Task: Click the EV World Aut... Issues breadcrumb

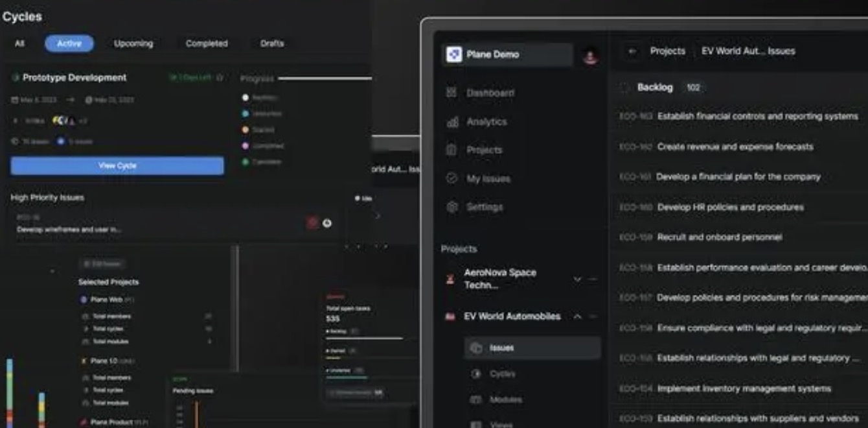Action: [x=748, y=51]
